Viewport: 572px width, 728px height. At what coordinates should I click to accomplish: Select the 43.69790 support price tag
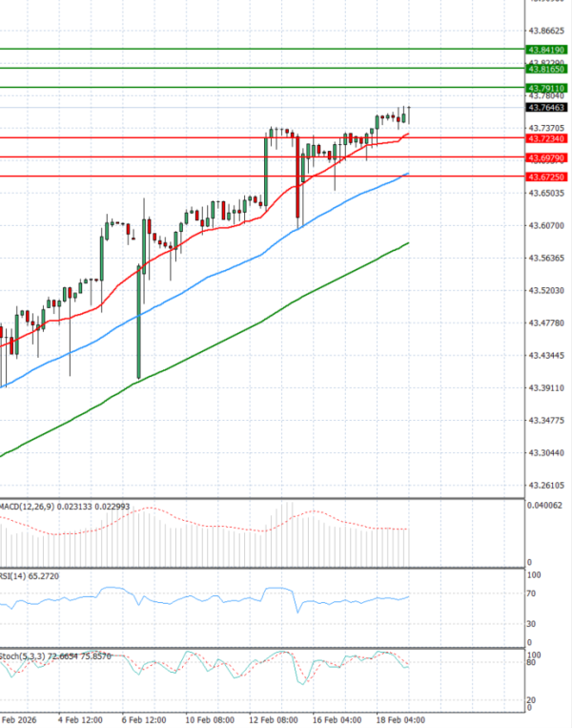coord(546,156)
